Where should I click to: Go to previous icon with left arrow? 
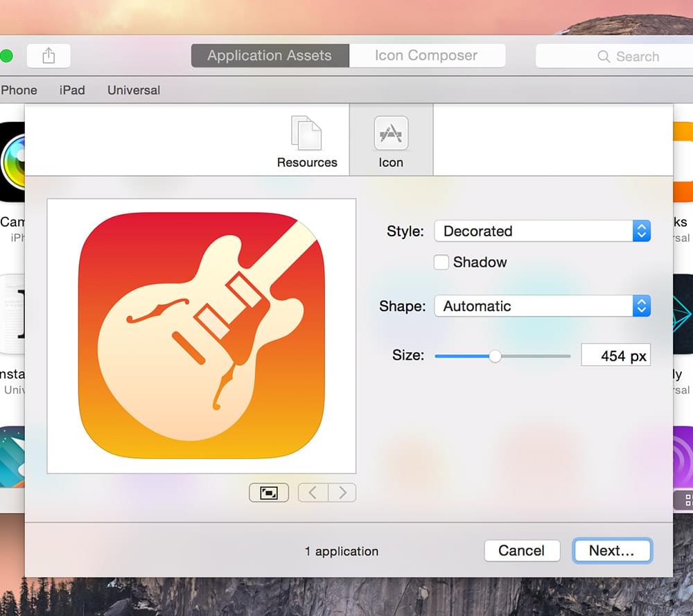[313, 493]
